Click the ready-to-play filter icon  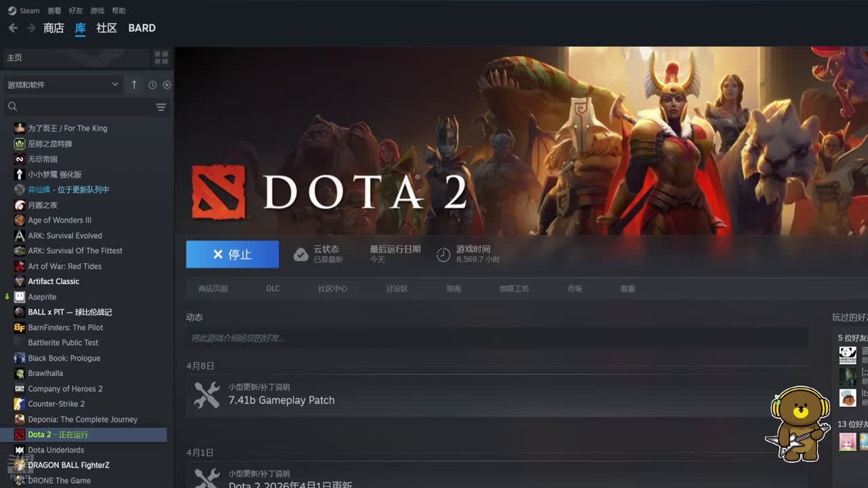pyautogui.click(x=167, y=85)
